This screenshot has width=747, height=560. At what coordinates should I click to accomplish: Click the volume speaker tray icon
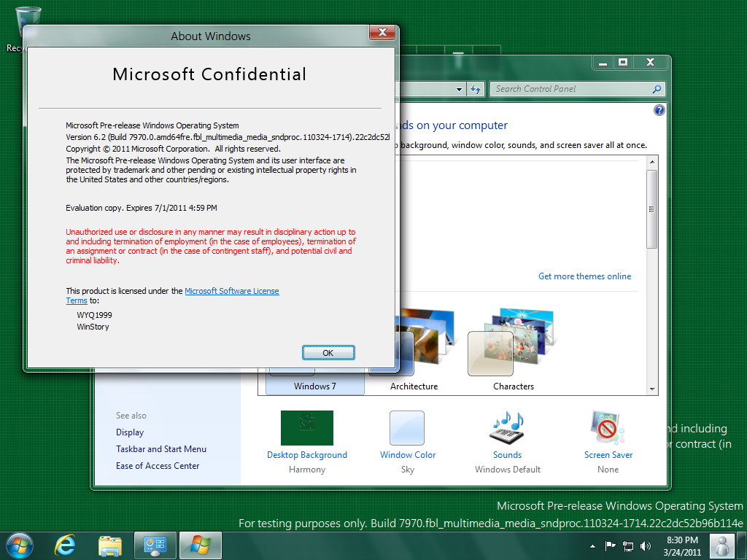point(645,545)
